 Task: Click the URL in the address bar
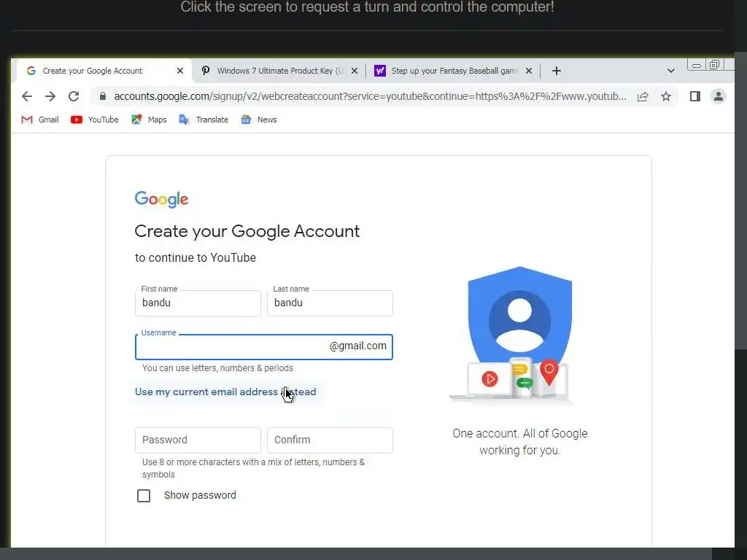tap(370, 97)
